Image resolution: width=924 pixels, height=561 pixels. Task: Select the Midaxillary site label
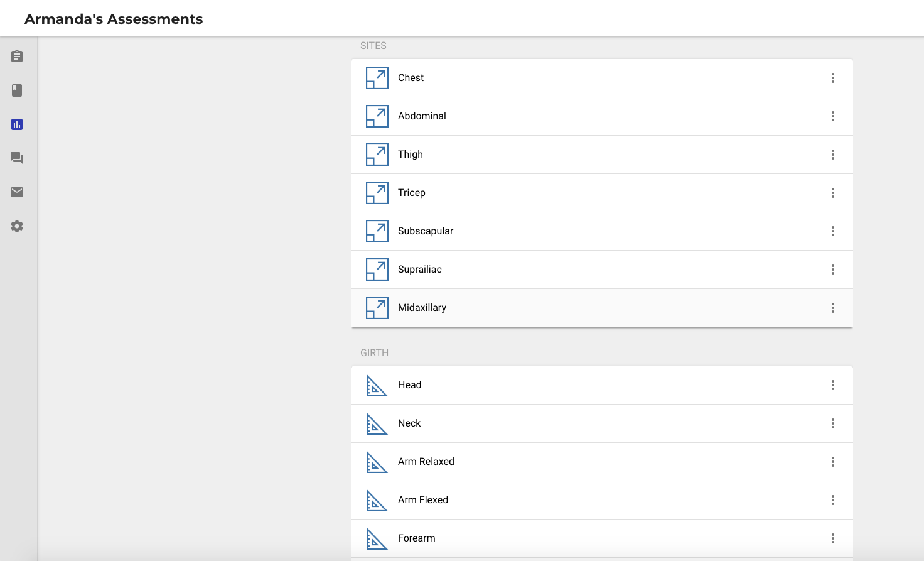[x=422, y=308]
